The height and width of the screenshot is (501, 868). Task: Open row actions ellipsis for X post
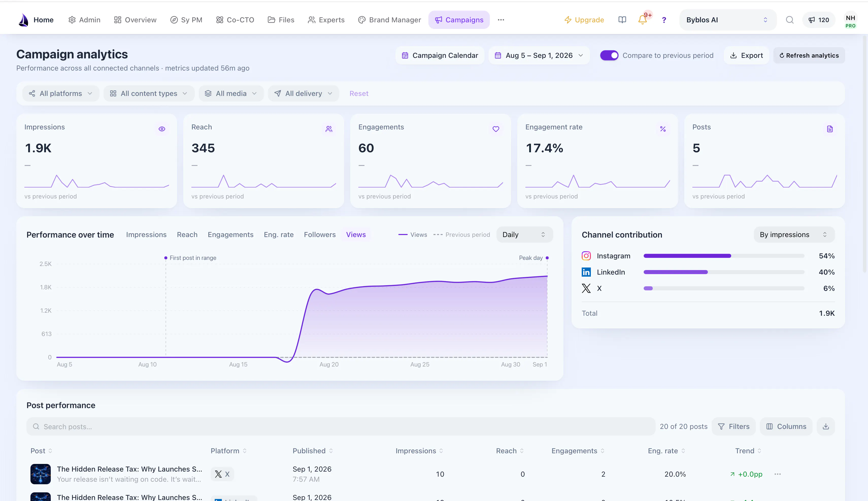pos(777,474)
